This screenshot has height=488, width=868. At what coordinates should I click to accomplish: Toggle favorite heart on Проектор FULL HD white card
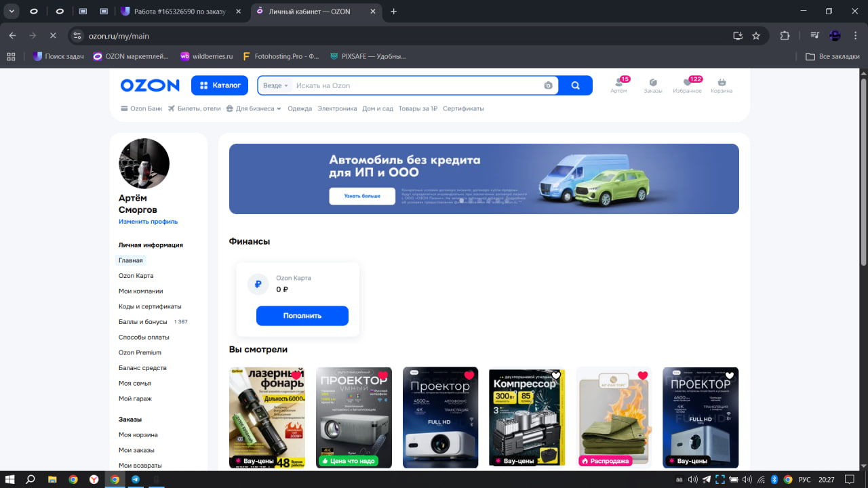click(x=469, y=376)
